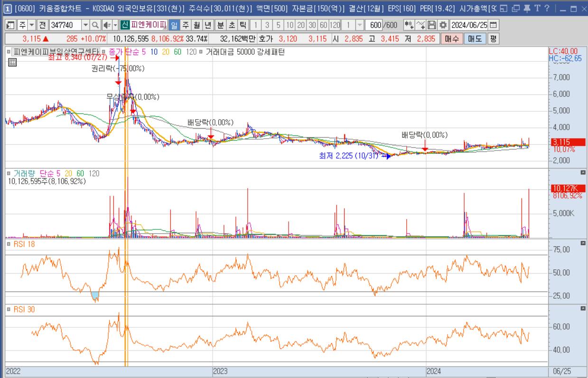588x378 pixels.
Task: Click the speaker sound alert icon
Action: pyautogui.click(x=107, y=25)
